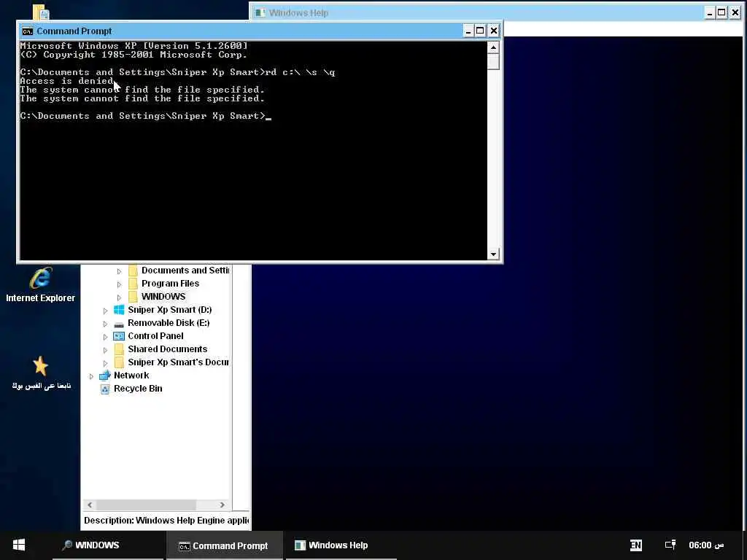Minimize the Windows Help window
The height and width of the screenshot is (560, 747).
tap(709, 13)
